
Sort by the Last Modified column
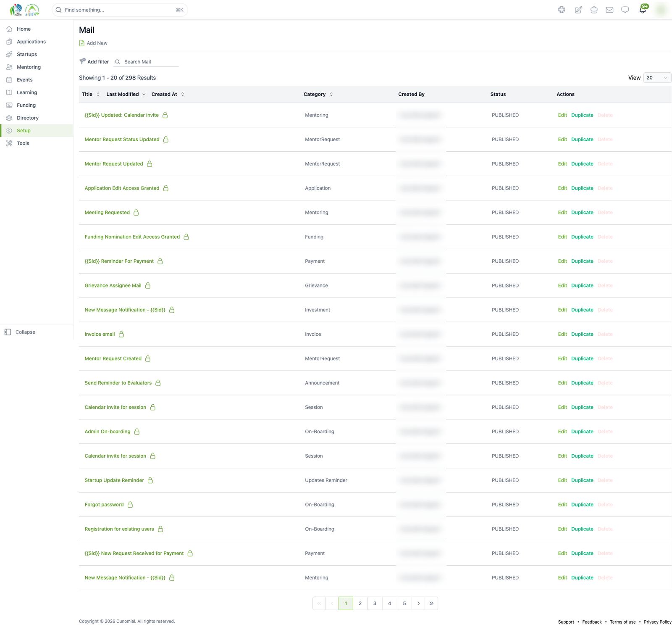[126, 94]
